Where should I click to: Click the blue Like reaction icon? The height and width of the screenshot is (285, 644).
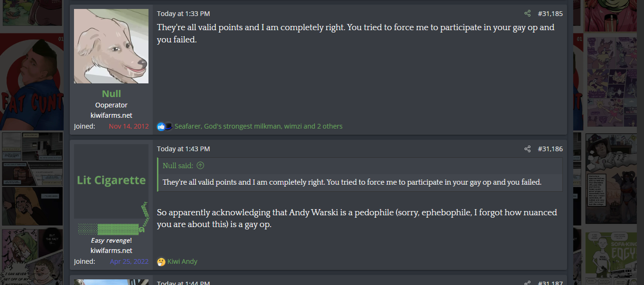pyautogui.click(x=161, y=126)
